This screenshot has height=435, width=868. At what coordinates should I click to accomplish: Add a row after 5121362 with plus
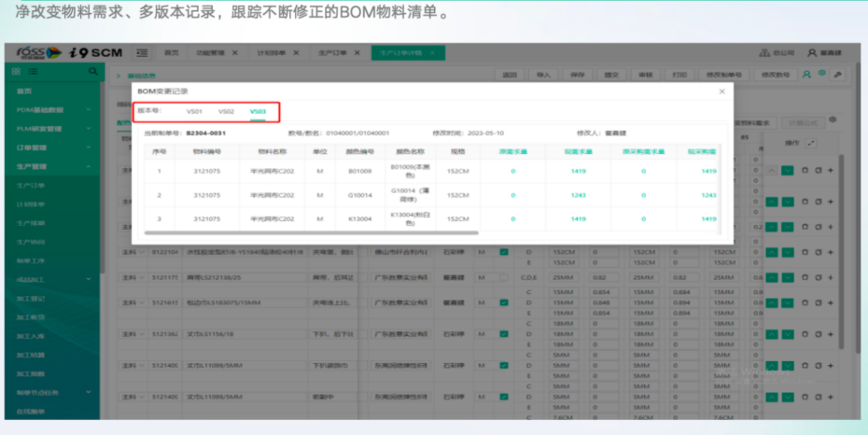click(x=831, y=334)
